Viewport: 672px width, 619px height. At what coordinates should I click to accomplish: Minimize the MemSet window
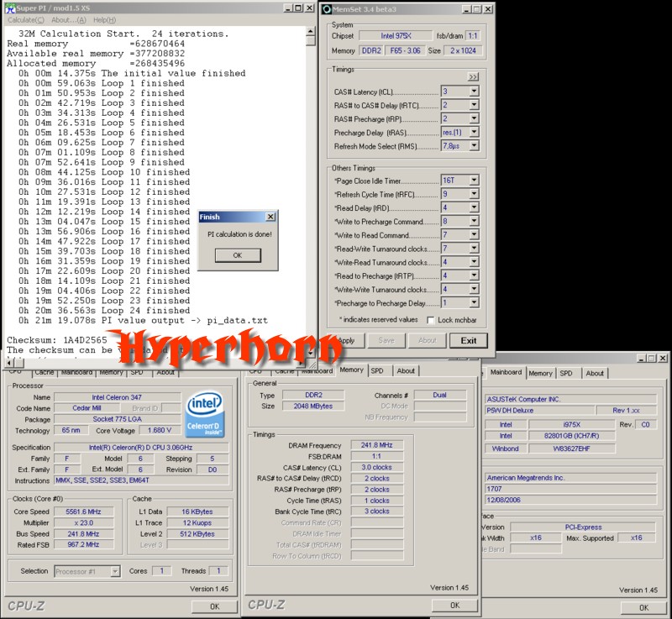pyautogui.click(x=467, y=9)
